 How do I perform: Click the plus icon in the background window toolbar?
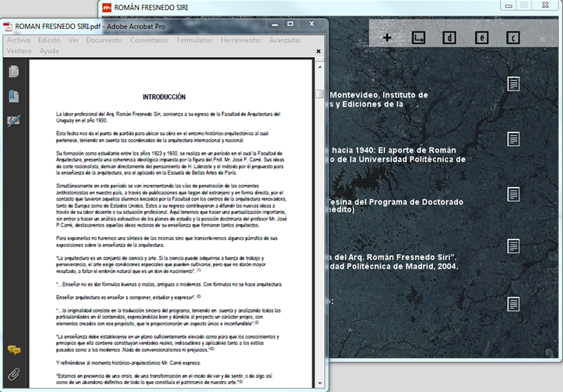pyautogui.click(x=387, y=37)
